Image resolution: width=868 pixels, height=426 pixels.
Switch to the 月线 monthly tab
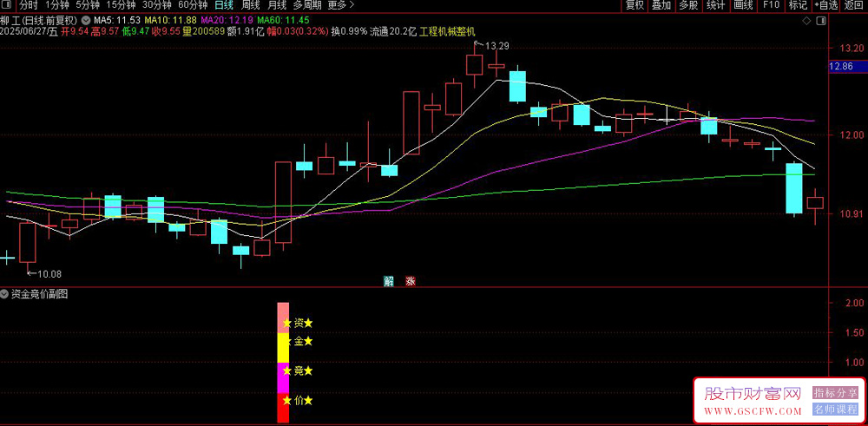[277, 5]
